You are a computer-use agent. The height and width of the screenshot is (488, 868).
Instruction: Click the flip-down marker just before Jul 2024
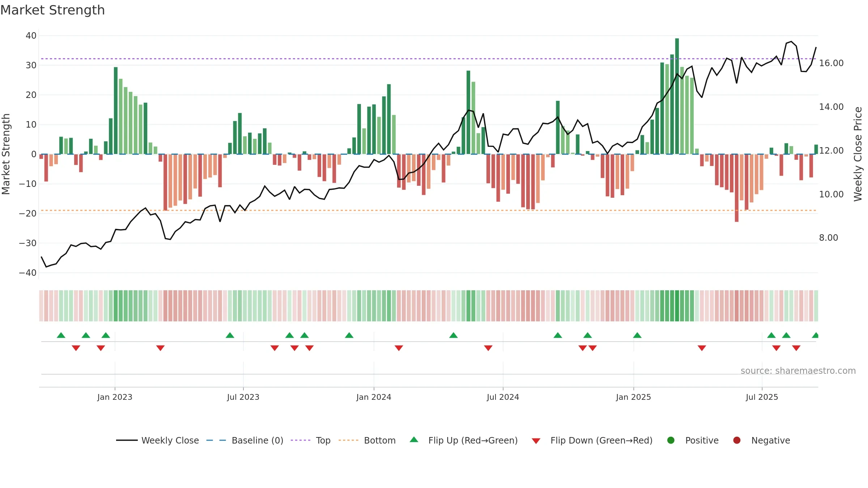488,348
